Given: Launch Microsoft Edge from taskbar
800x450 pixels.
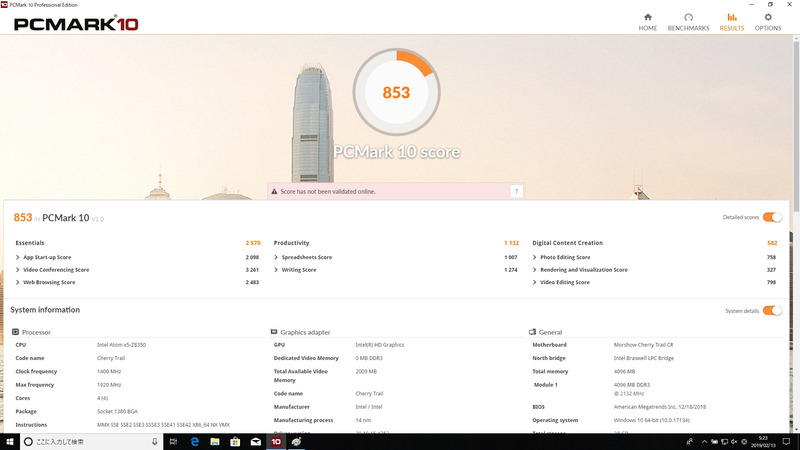Looking at the screenshot, I should (194, 442).
